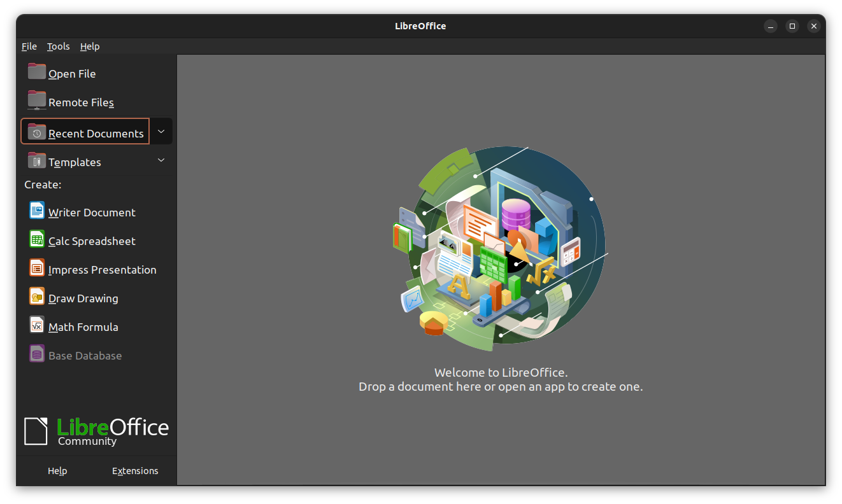Screen dimensions: 842x504
Task: Click the Impress Presentation icon
Action: click(37, 267)
